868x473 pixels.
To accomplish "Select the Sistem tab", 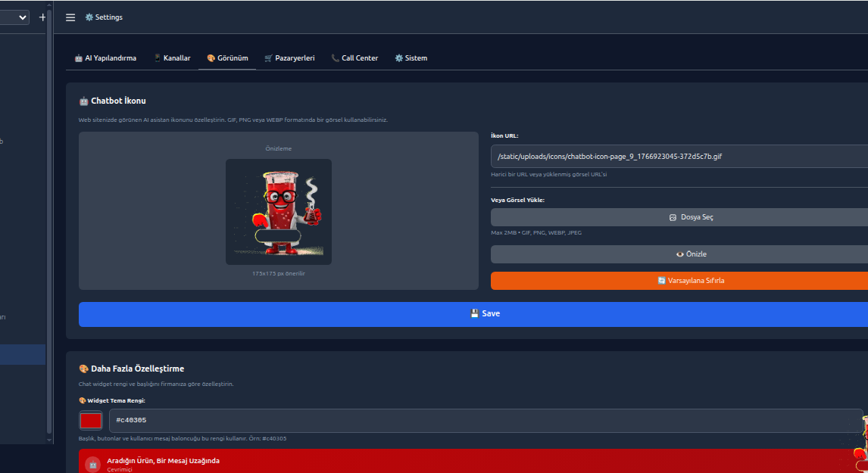I will point(411,57).
